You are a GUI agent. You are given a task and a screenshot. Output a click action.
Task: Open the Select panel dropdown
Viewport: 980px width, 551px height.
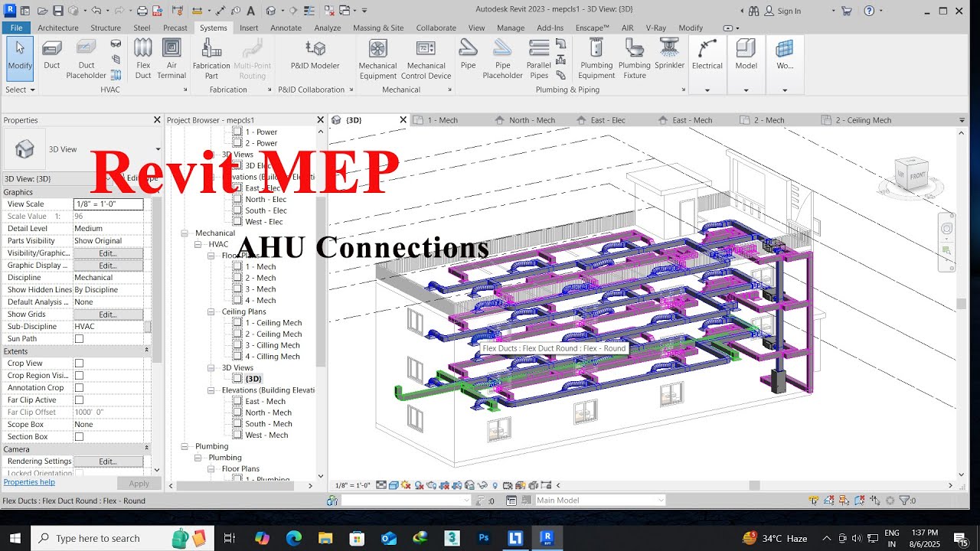click(21, 90)
